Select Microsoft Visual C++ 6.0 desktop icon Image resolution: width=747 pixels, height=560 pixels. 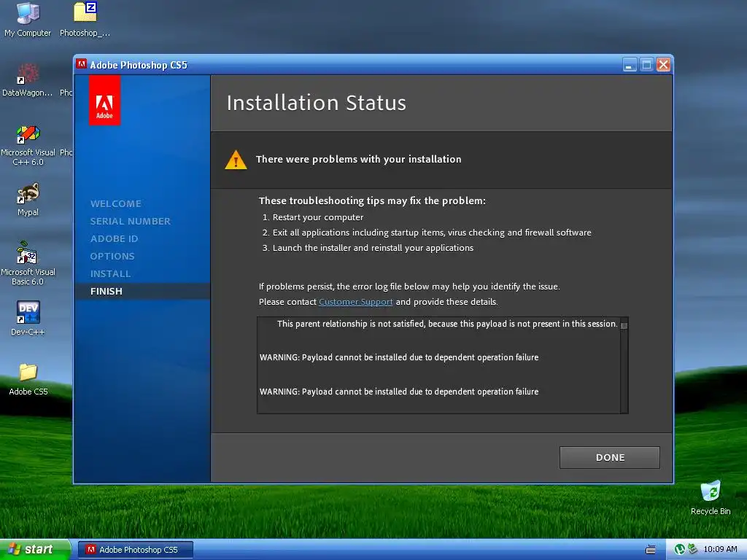pos(28,145)
